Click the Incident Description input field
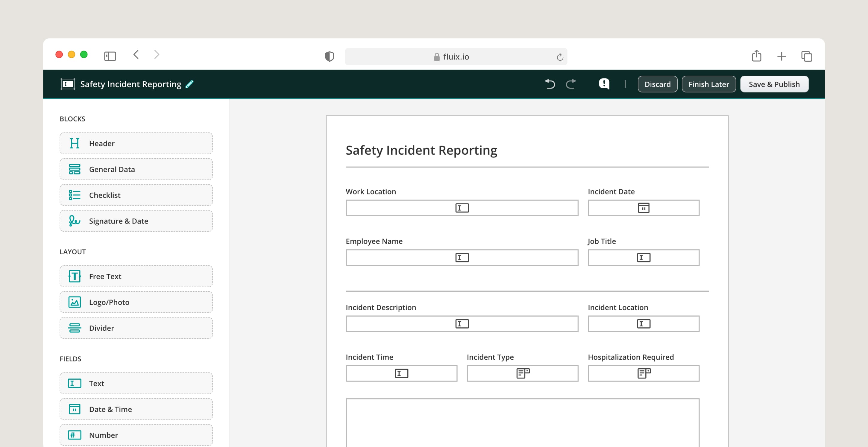 point(462,324)
